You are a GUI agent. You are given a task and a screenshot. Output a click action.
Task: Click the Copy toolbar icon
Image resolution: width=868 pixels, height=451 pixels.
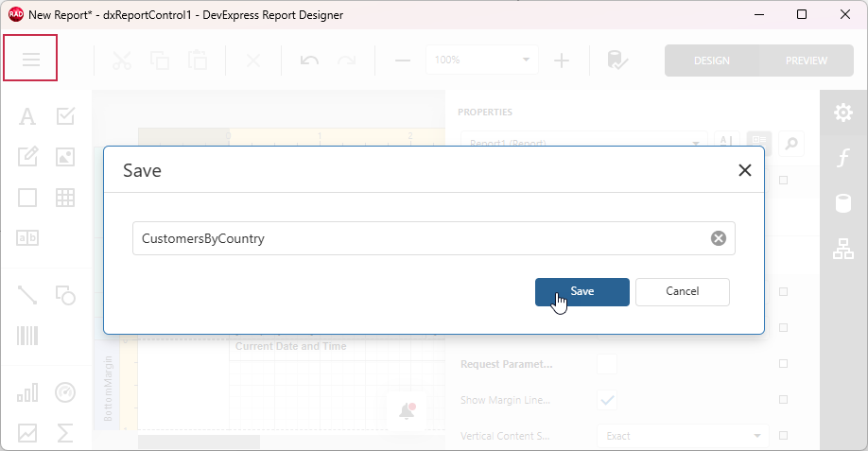pyautogui.click(x=160, y=61)
